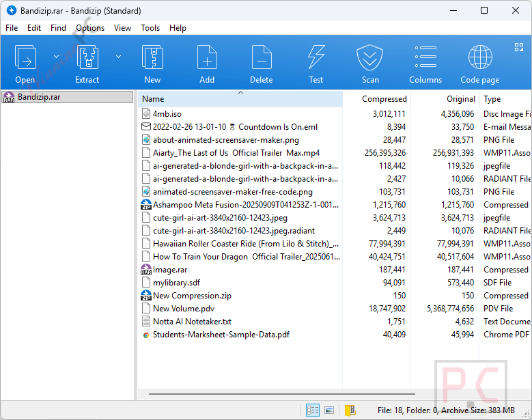Click the Add files toolbar icon

(207, 57)
